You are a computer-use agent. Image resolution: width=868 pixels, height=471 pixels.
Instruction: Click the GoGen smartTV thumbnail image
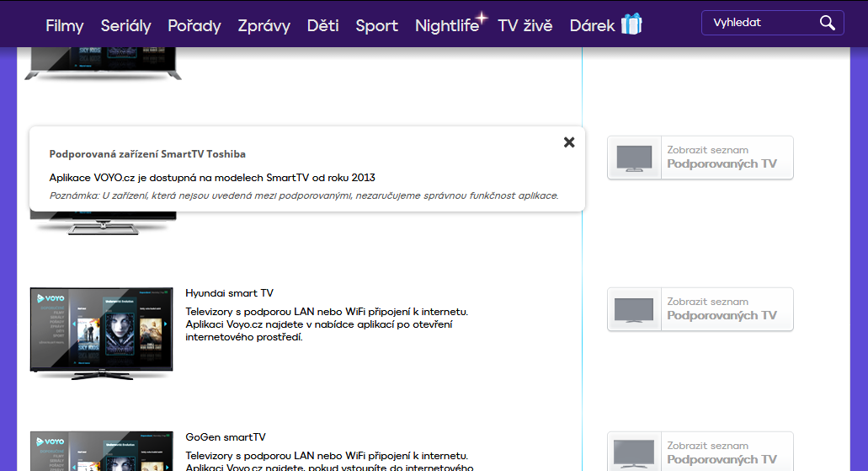pyautogui.click(x=101, y=451)
